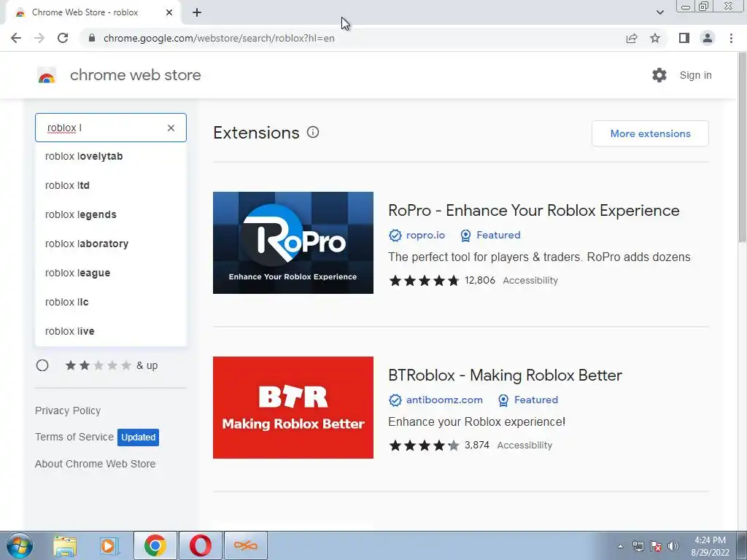747x560 pixels.
Task: Open the Chrome three-dot menu
Action: (731, 38)
